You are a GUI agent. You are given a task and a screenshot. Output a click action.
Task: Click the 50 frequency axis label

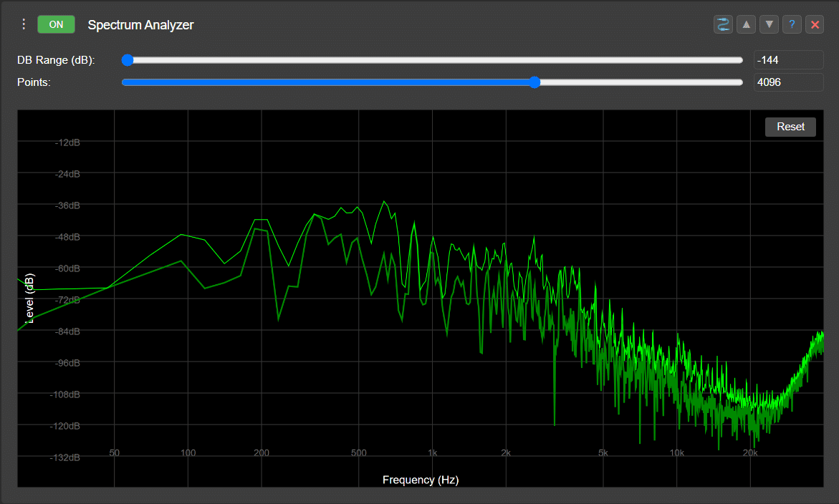tap(115, 452)
